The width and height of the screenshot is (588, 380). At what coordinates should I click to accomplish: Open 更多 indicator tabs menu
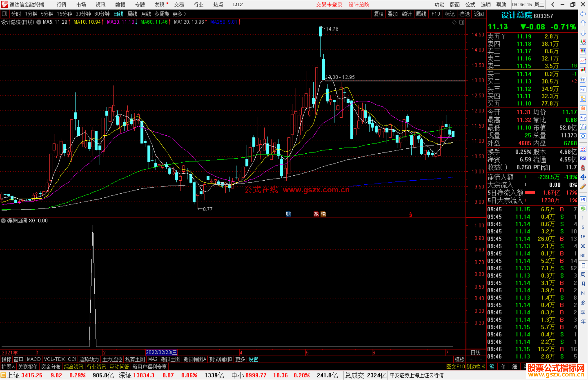pos(240,359)
